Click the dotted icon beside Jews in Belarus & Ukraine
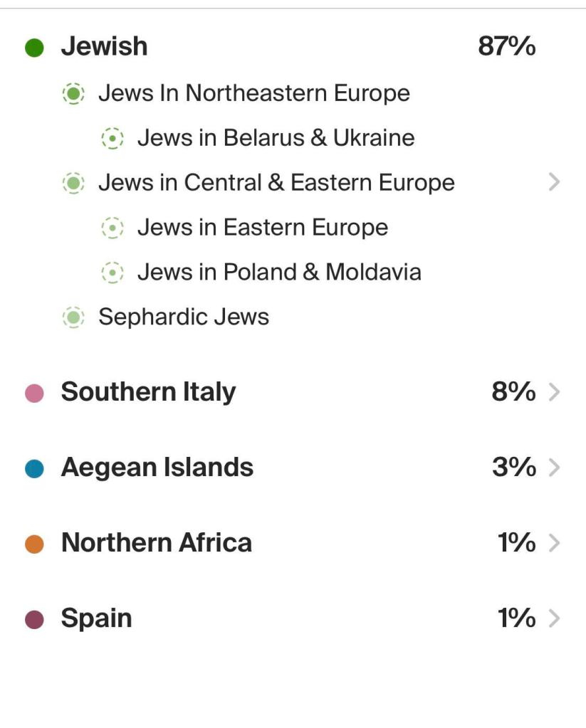Image resolution: width=586 pixels, height=728 pixels. 112,138
